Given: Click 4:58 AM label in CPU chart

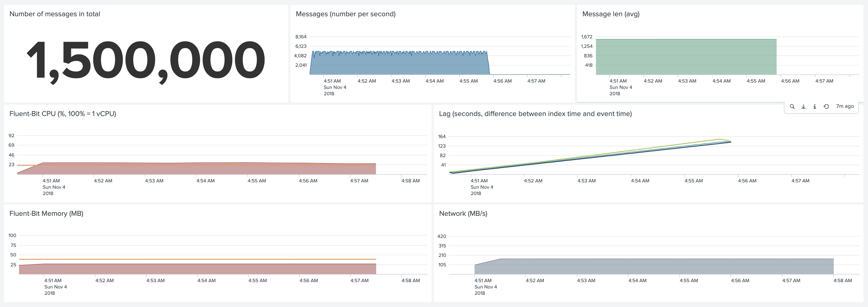Looking at the screenshot, I should point(410,181).
